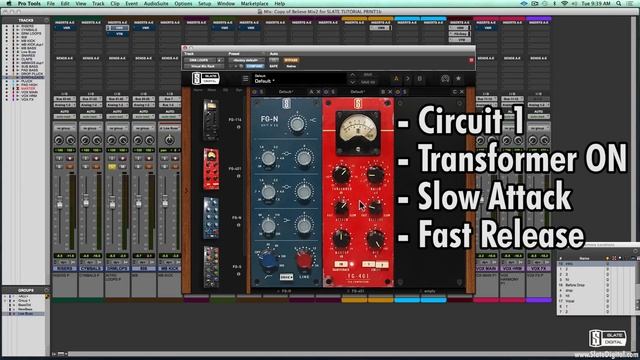Toggle the COMPARE button in plugin header
The height and width of the screenshot is (360, 640).
254,66
